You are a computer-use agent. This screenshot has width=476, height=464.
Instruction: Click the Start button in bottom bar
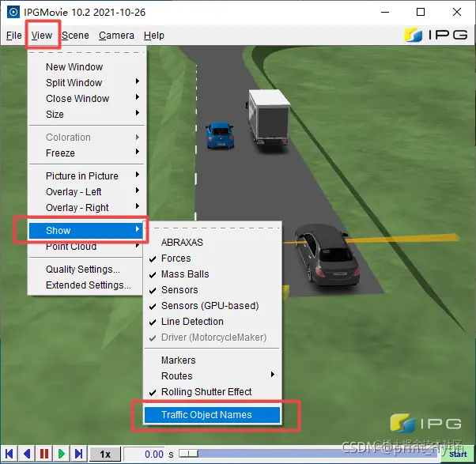pos(458,455)
